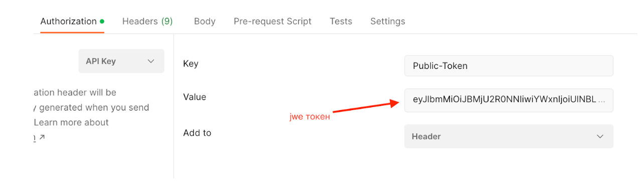
Task: Click the Learn more about link text
Action: 71,122
